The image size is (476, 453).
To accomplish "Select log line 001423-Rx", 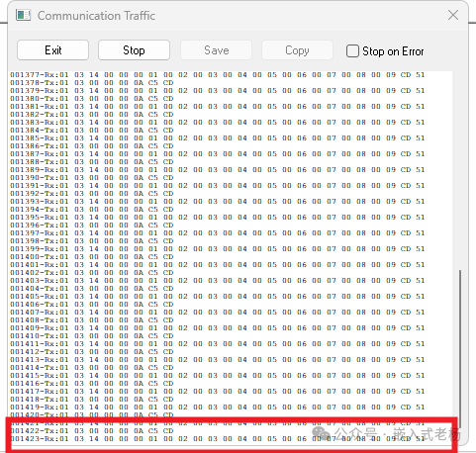I will click(218, 439).
